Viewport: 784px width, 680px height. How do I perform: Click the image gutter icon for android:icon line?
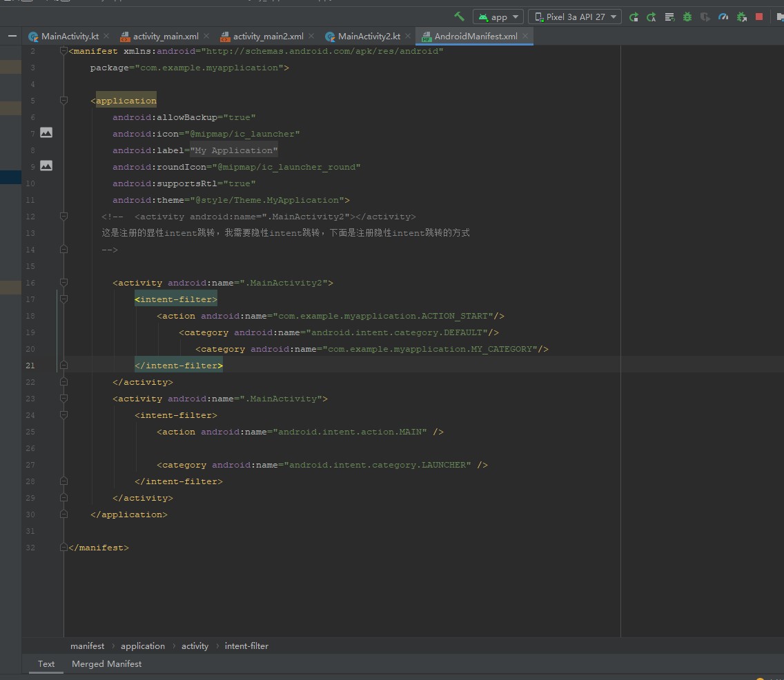click(x=46, y=132)
